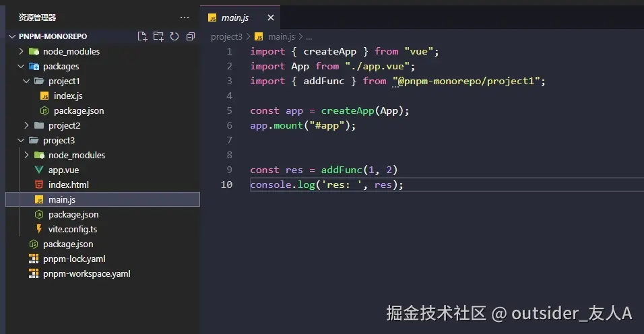
Task: Collapse the project3 folder chevron
Action: [x=21, y=140]
